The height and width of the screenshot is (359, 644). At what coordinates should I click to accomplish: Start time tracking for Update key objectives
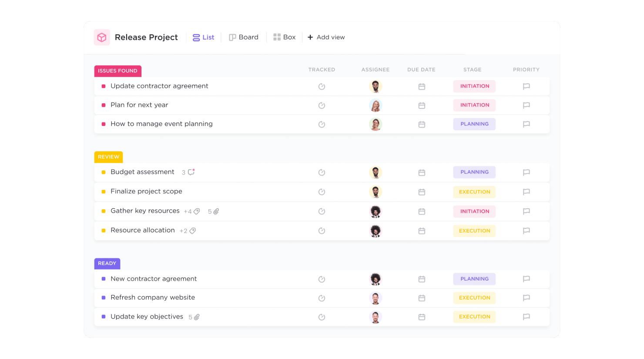tap(322, 317)
